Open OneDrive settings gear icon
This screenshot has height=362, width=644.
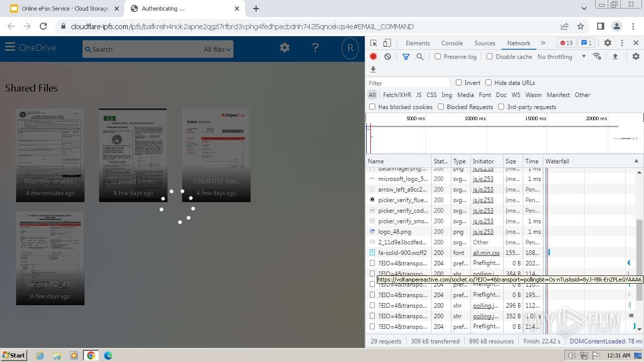click(x=285, y=48)
